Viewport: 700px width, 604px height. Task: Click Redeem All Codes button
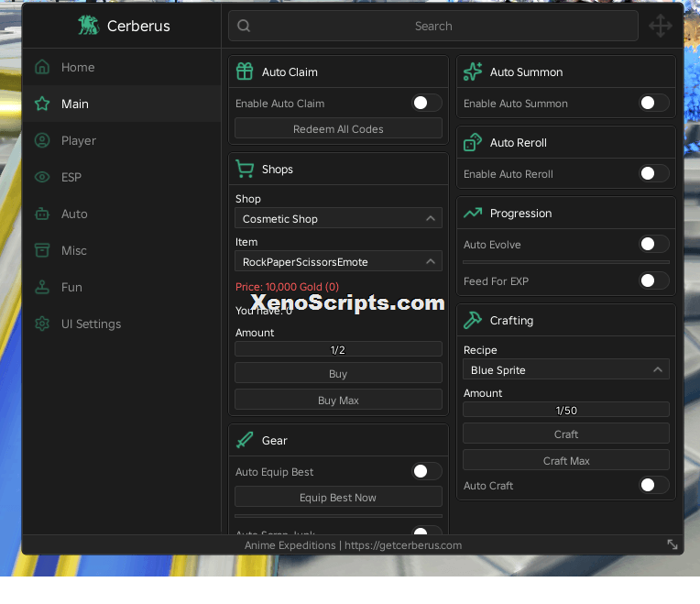(338, 128)
